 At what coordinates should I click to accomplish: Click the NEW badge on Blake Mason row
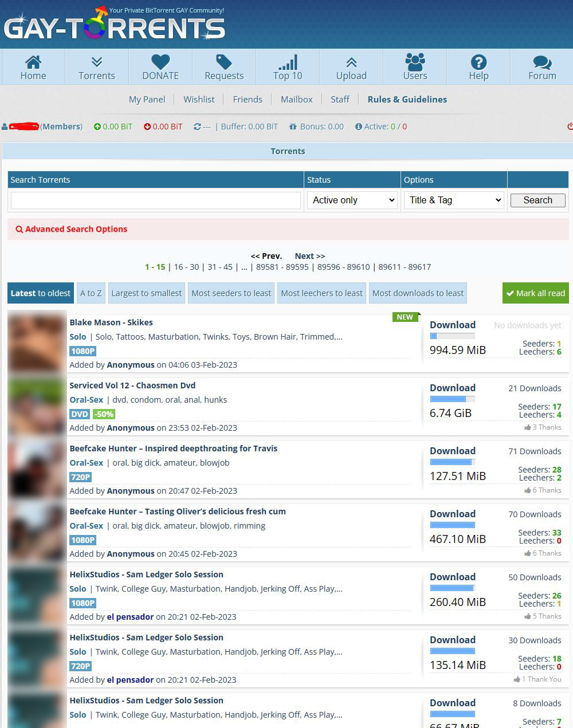tap(405, 317)
